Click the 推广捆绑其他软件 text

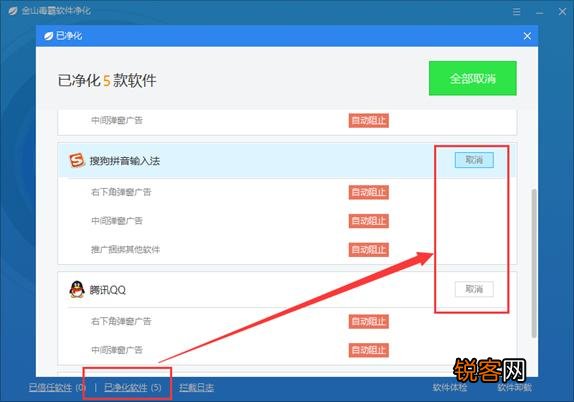(126, 250)
